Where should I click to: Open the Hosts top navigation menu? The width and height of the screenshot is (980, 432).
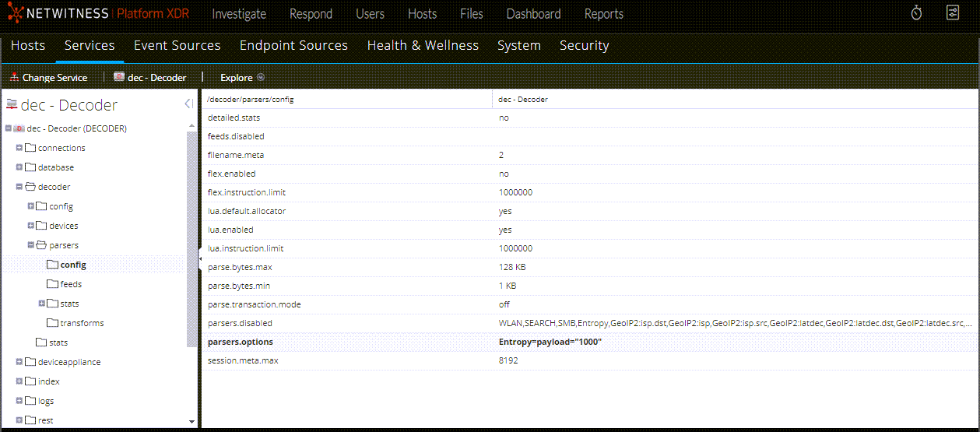click(422, 14)
